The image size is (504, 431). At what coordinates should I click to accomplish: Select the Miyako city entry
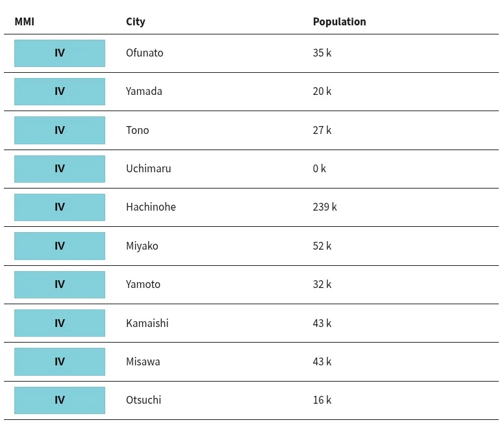pyautogui.click(x=142, y=246)
